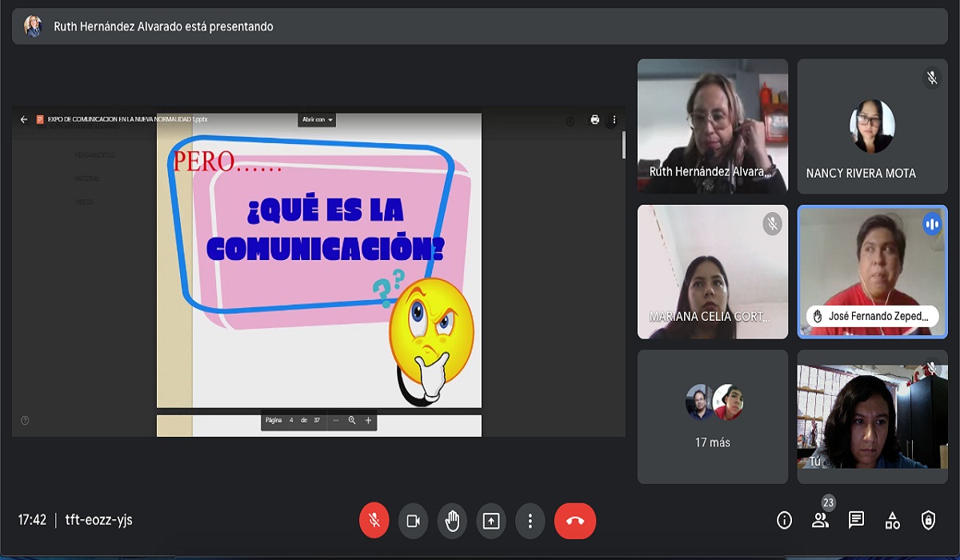Click José Fernando's speaking audio indicator

pyautogui.click(x=932, y=224)
